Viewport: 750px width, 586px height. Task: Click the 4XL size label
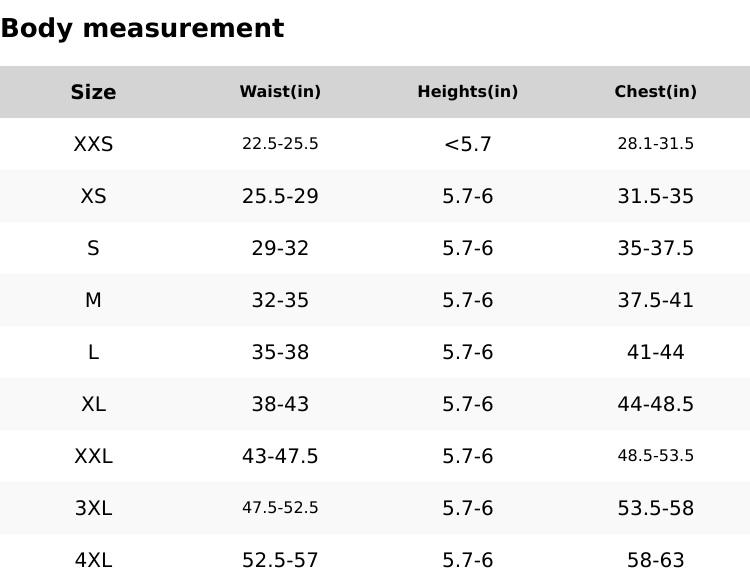(x=93, y=560)
